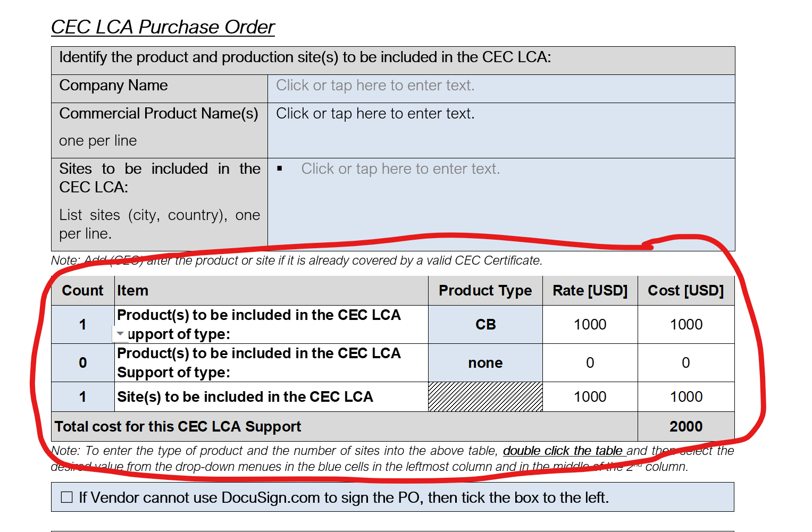The width and height of the screenshot is (812, 532).
Task: Select the first row count cell
Action: [x=82, y=325]
